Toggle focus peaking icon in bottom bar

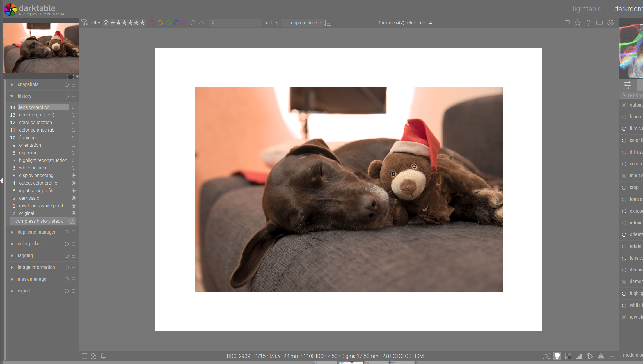pyautogui.click(x=546, y=356)
